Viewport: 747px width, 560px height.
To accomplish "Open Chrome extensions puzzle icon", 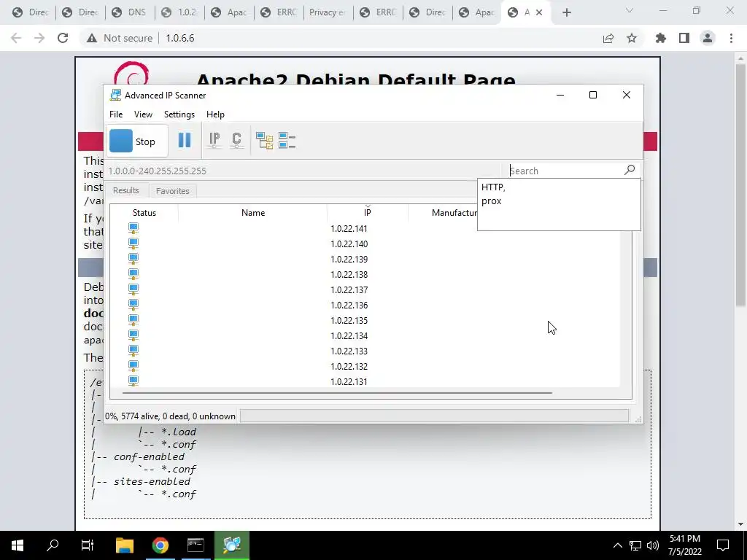I will pyautogui.click(x=661, y=38).
